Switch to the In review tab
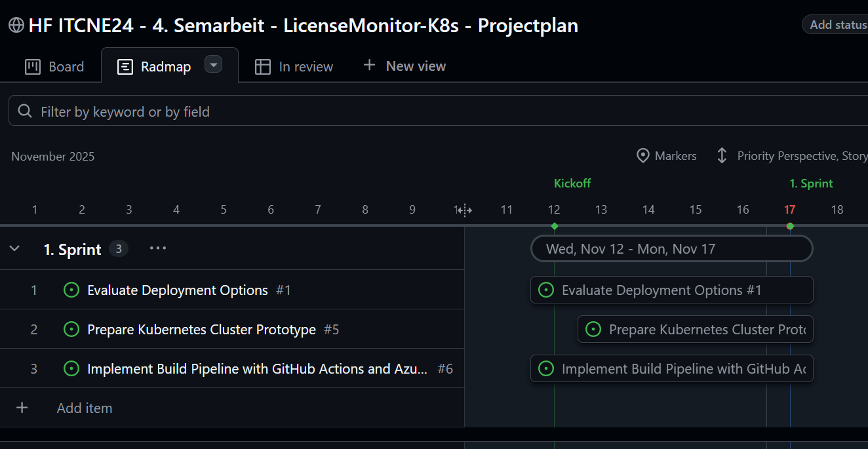Screen dimensions: 868x449 point(306,66)
